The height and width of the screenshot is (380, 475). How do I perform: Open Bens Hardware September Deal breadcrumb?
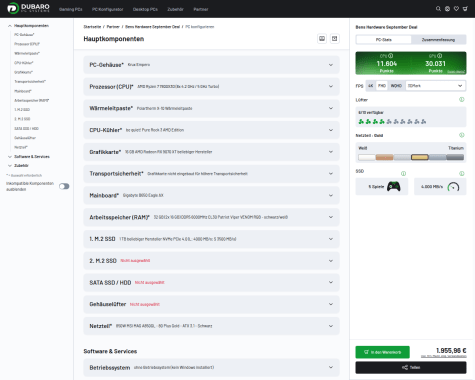152,27
